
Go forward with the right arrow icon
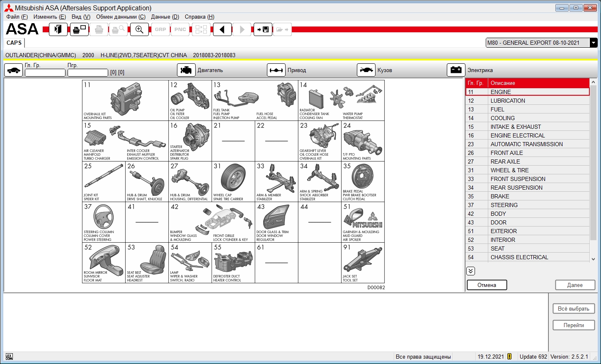[242, 29]
